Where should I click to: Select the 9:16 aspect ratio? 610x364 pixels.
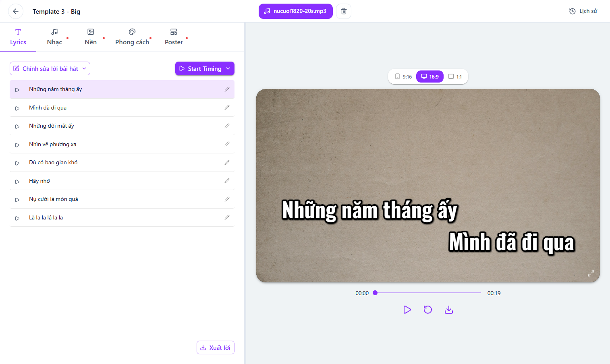403,77
